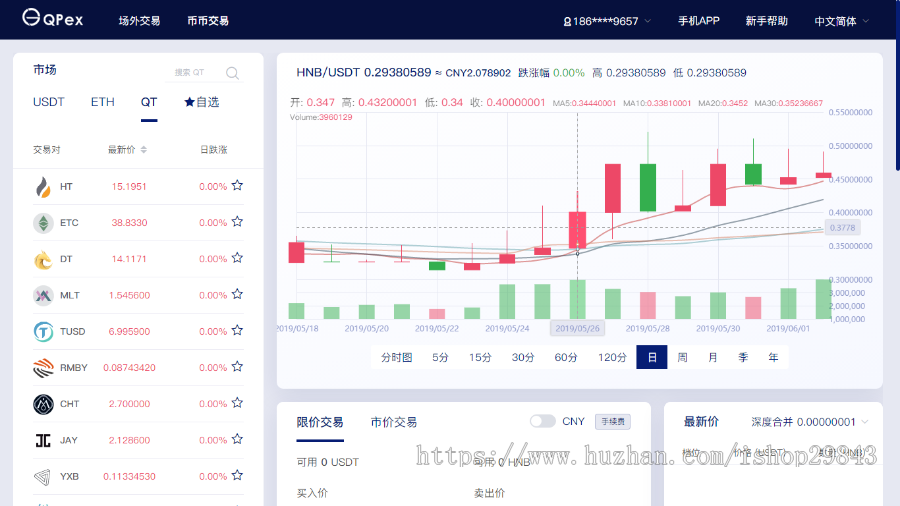The image size is (900, 506).
Task: Click the search magnifier icon in market panel
Action: tap(232, 73)
